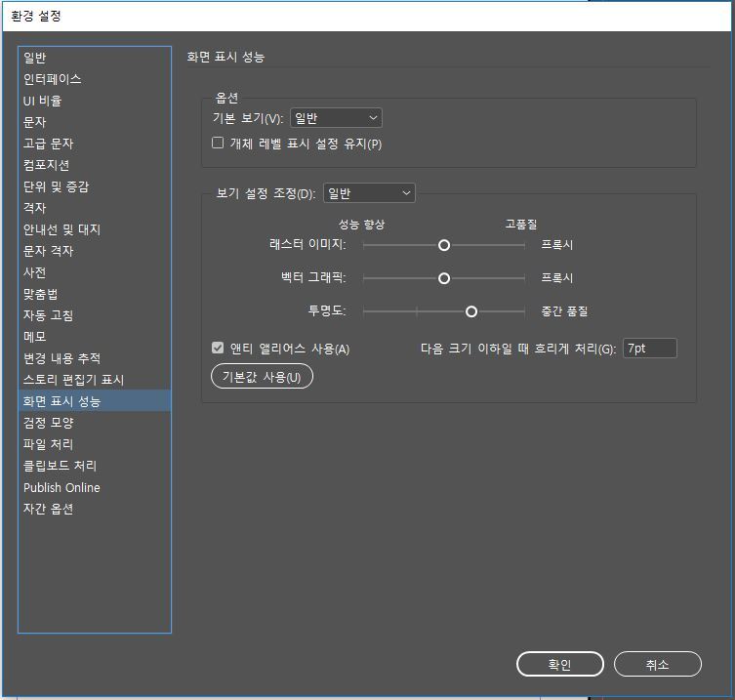Select the highlighted 화면 표시 성능 item

[95, 401]
